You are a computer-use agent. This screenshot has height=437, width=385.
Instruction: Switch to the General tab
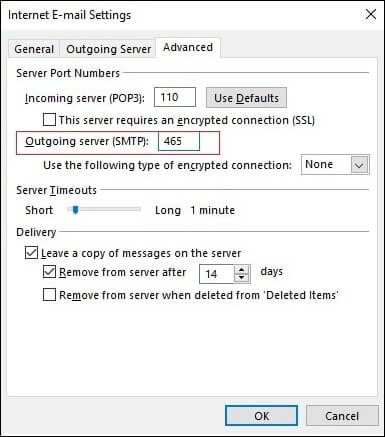coord(34,49)
